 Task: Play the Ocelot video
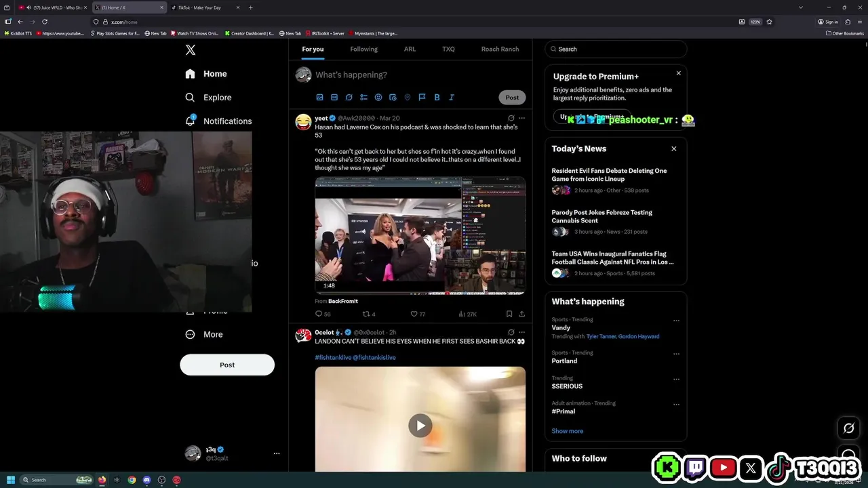[420, 426]
